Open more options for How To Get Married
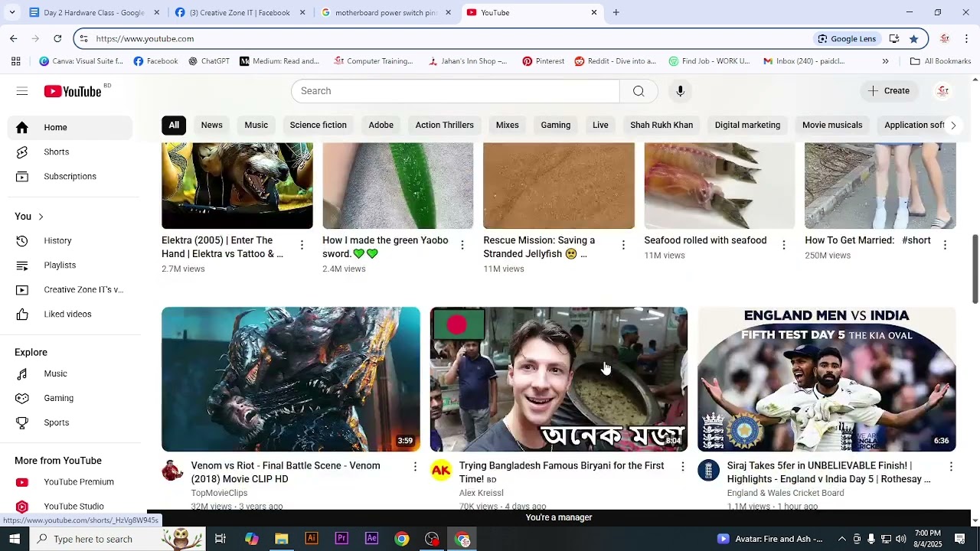980x551 pixels. (x=945, y=245)
